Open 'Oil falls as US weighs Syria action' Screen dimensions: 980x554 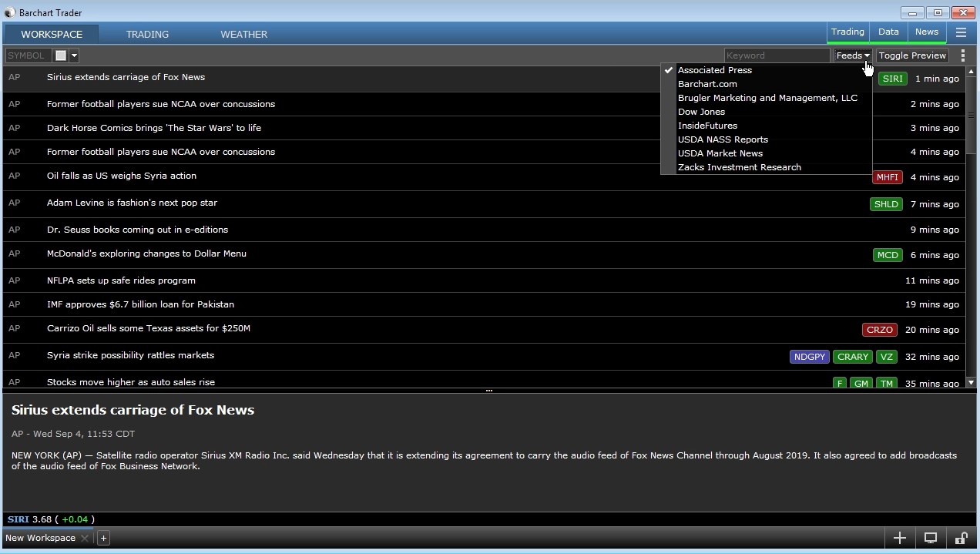122,176
